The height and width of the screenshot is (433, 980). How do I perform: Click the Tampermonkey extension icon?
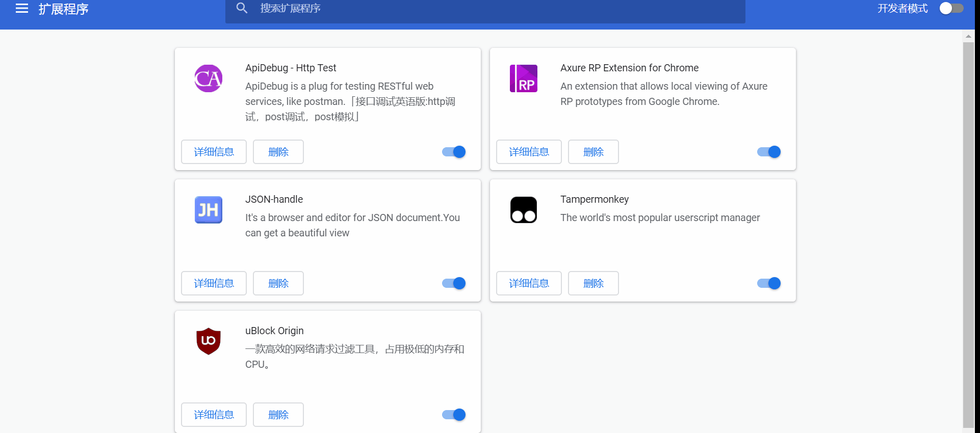[x=524, y=210]
